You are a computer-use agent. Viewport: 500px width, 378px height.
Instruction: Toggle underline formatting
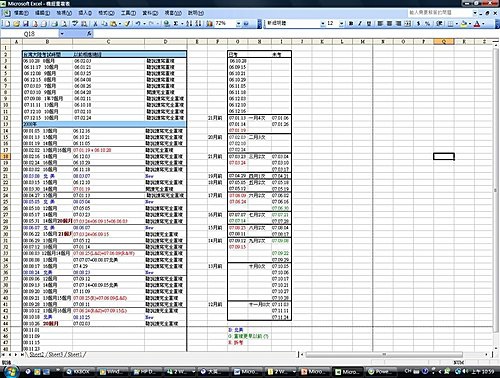click(369, 23)
